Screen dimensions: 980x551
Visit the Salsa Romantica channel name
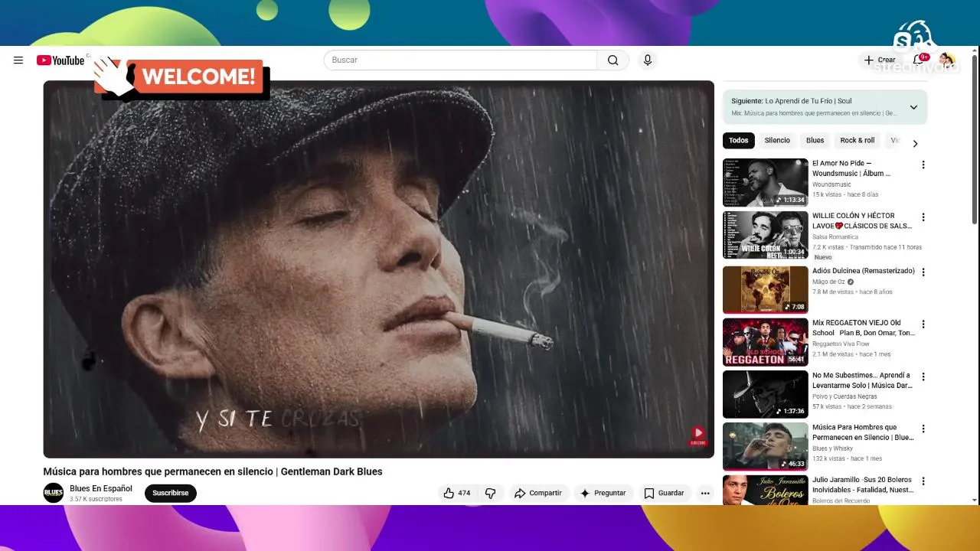tap(835, 237)
